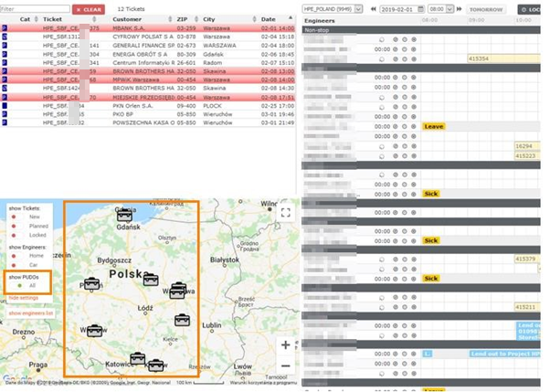Select the PUDO briefcase marker at Kraków
Viewport: 550px width, 392px height.
[x=155, y=366]
